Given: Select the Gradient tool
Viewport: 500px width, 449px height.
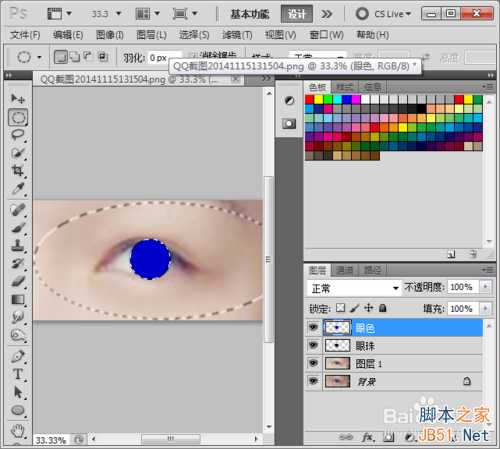Looking at the screenshot, I should pyautogui.click(x=17, y=300).
